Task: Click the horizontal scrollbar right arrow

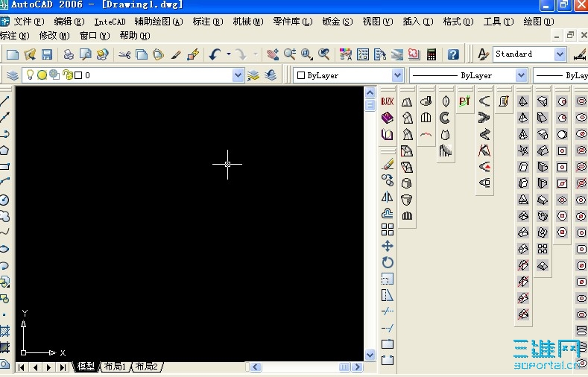Action: [358, 367]
